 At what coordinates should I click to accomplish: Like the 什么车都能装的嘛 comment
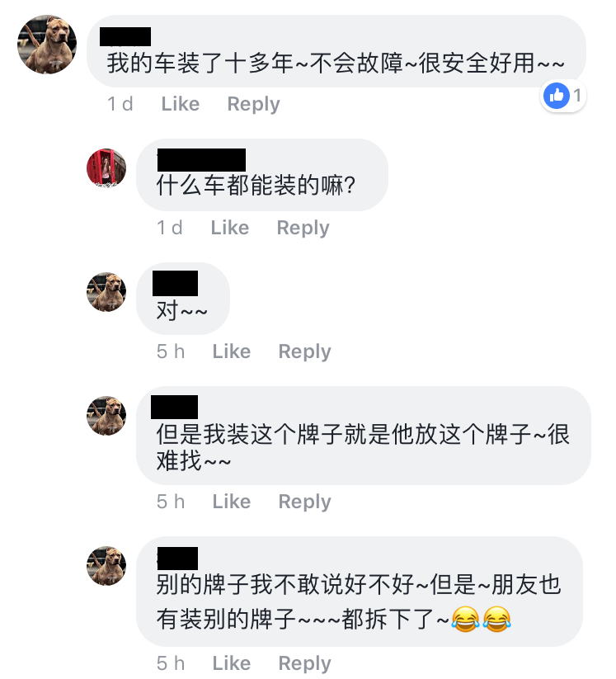point(230,228)
